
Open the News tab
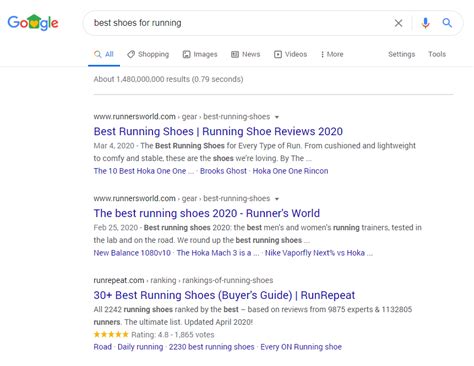246,54
